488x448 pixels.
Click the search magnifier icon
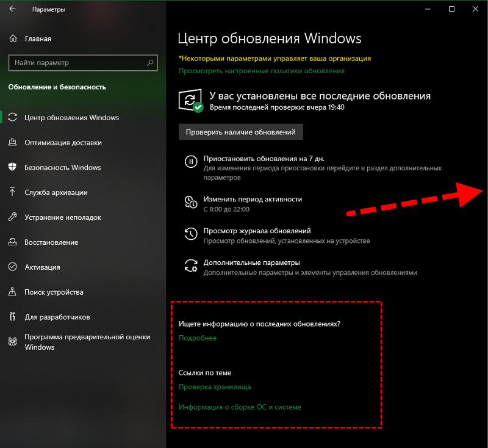click(x=150, y=63)
